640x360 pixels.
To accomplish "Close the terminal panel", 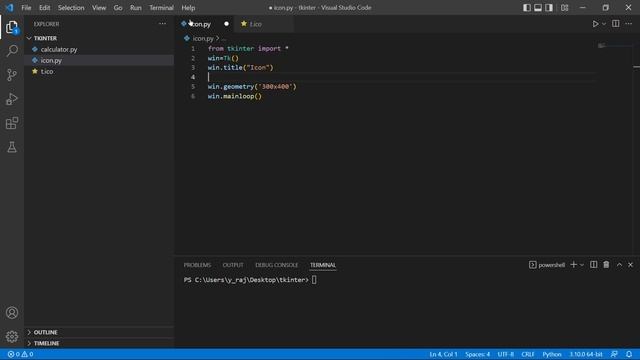I will click(x=630, y=265).
